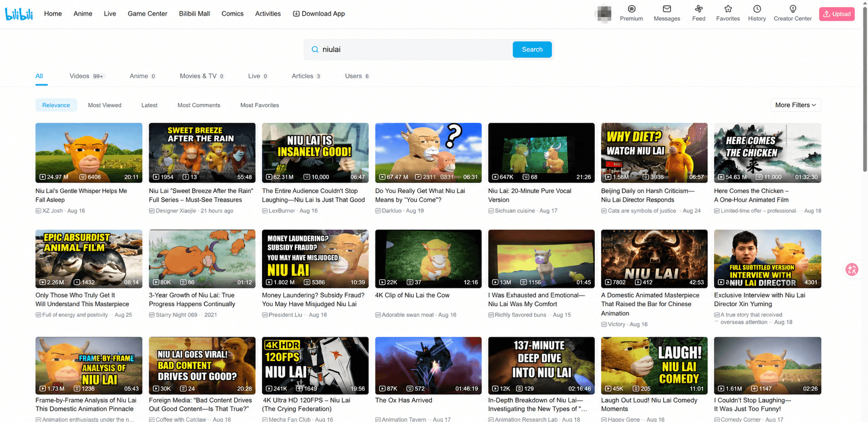868x422 pixels.
Task: Click the magnifier icon in search box
Action: point(315,50)
